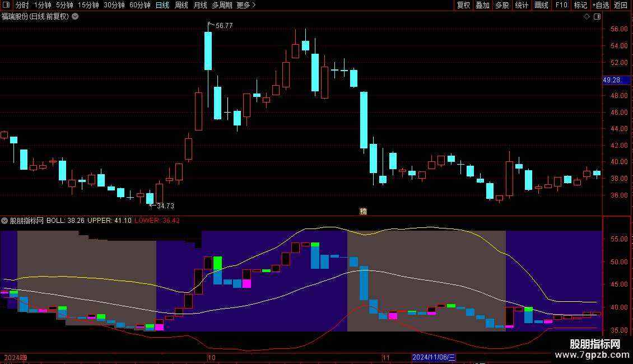Expand the 更多 periods chevron
Image resolution: width=633 pixels, height=364 pixels.
[254, 5]
